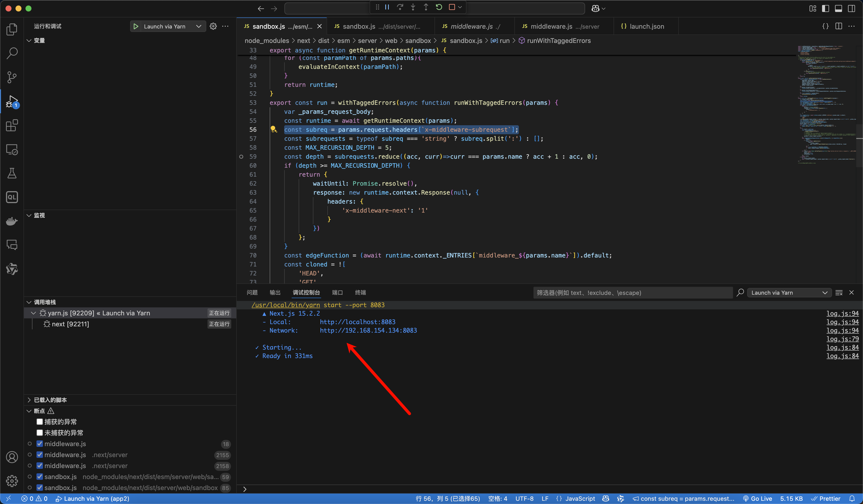863x504 pixels.
Task: Open the Docker view
Action: click(12, 221)
